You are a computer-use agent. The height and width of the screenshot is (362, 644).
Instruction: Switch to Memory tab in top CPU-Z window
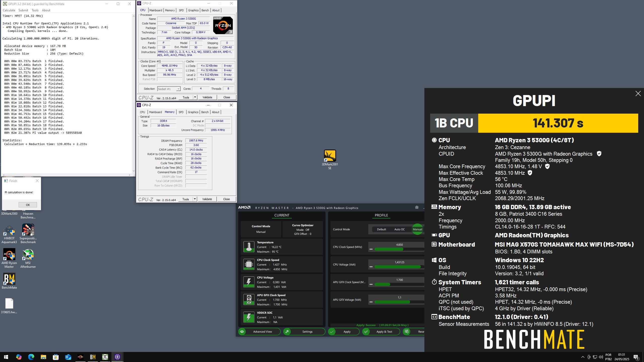170,10
